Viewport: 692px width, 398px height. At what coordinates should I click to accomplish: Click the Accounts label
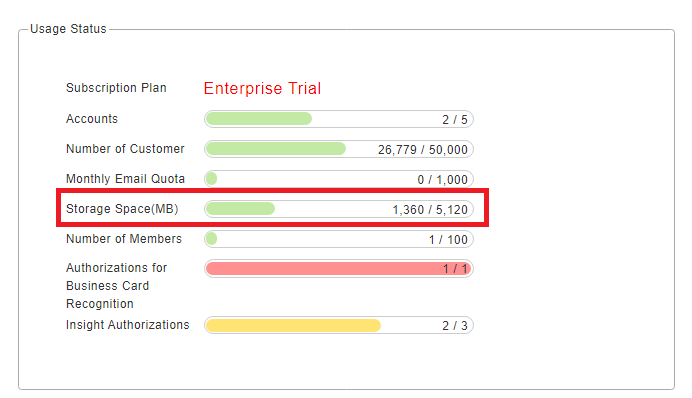(x=92, y=119)
